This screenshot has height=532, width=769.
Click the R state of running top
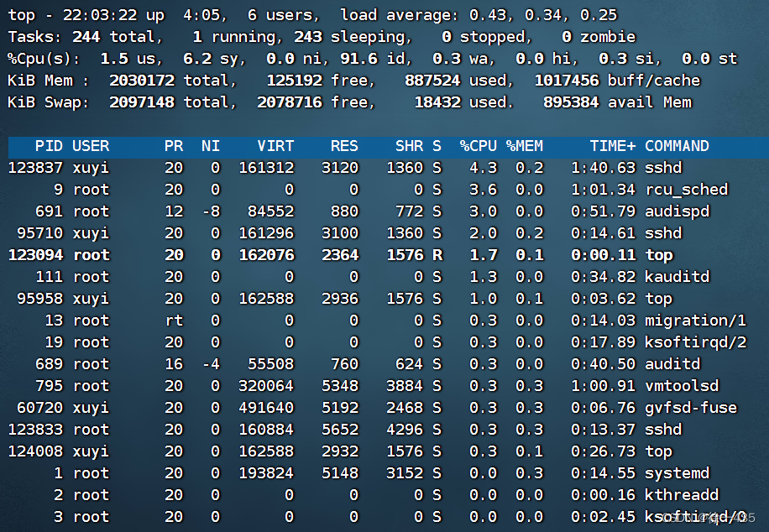pos(437,255)
